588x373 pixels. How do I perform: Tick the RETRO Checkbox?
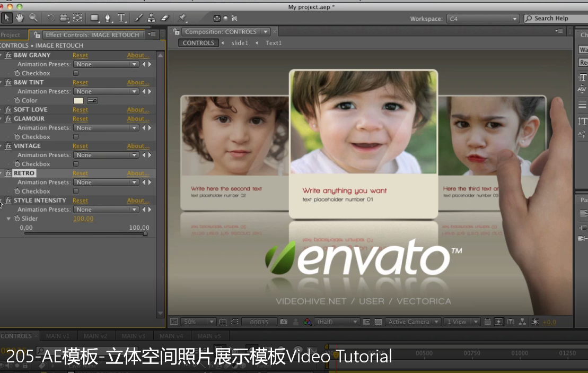[x=76, y=192]
